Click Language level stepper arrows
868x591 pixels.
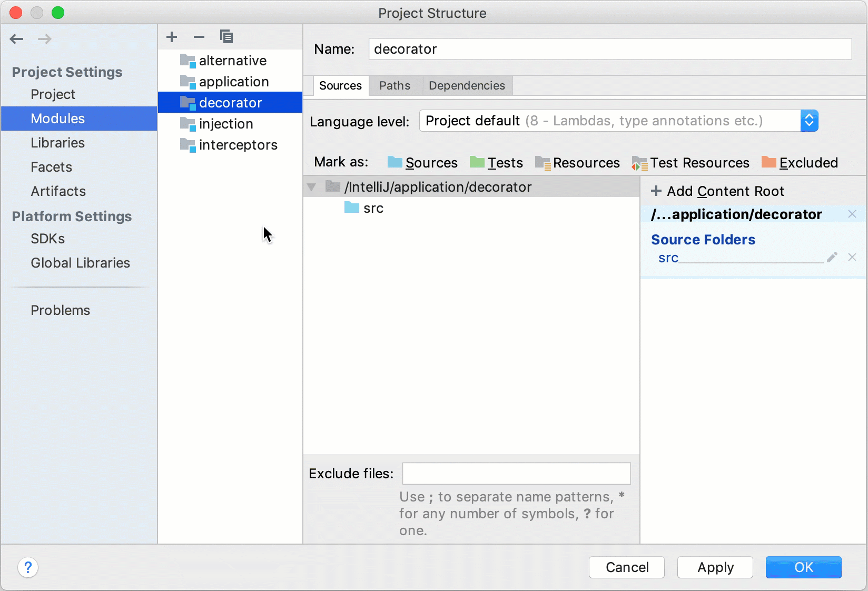[x=810, y=121]
